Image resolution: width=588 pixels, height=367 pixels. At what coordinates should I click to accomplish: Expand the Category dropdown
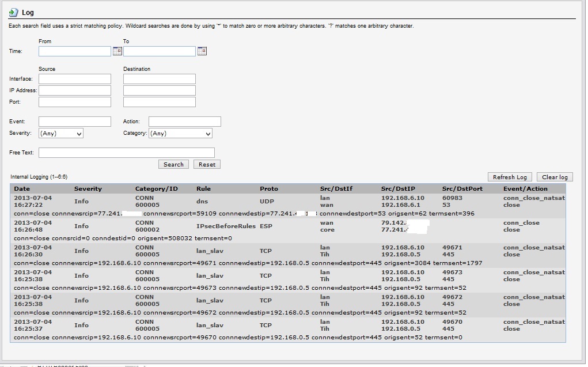pos(180,133)
